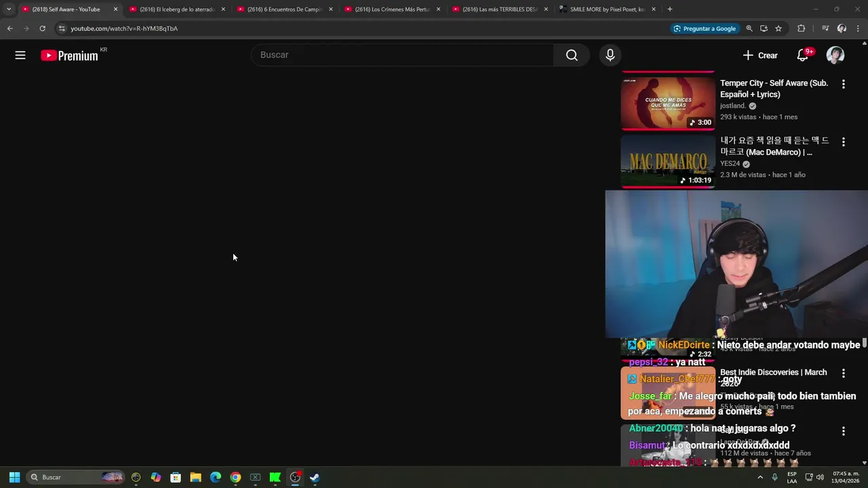The image size is (868, 488).
Task: Switch to Las más TERRIBLES DES tab
Action: click(500, 9)
